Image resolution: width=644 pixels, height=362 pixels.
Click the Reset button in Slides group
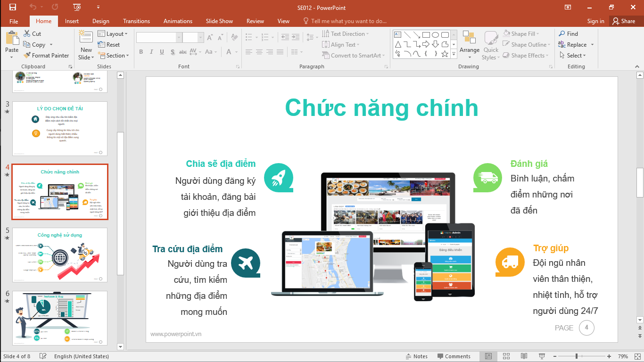coord(113,44)
